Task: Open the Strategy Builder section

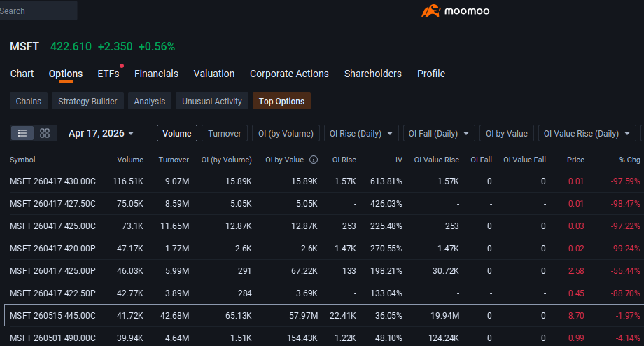Action: [87, 101]
